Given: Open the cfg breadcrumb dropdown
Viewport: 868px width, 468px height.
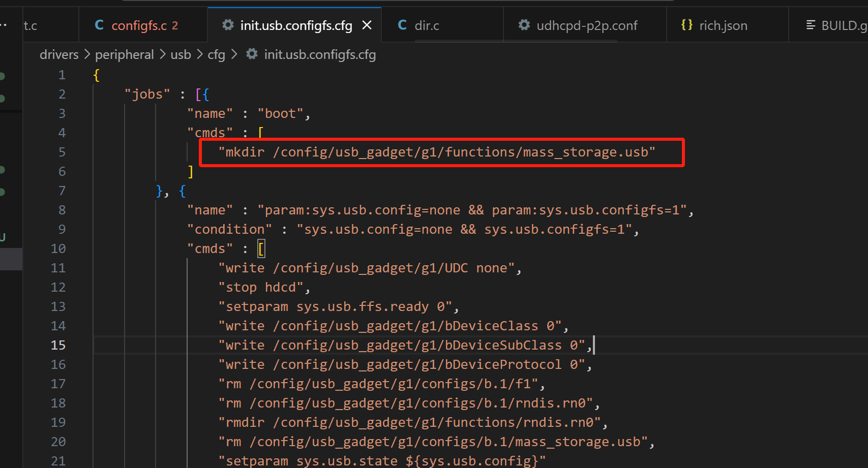Looking at the screenshot, I should (217, 54).
